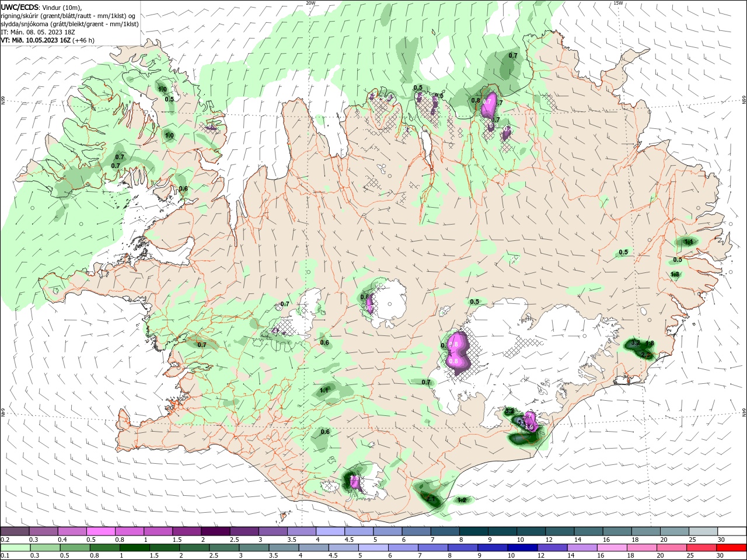
Task: Click the '0.1' label in lower legend
Action: (x=5, y=556)
